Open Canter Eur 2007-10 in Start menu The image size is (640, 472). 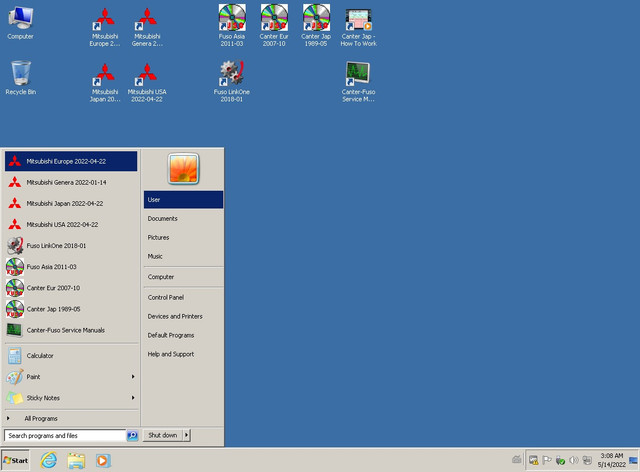71,288
